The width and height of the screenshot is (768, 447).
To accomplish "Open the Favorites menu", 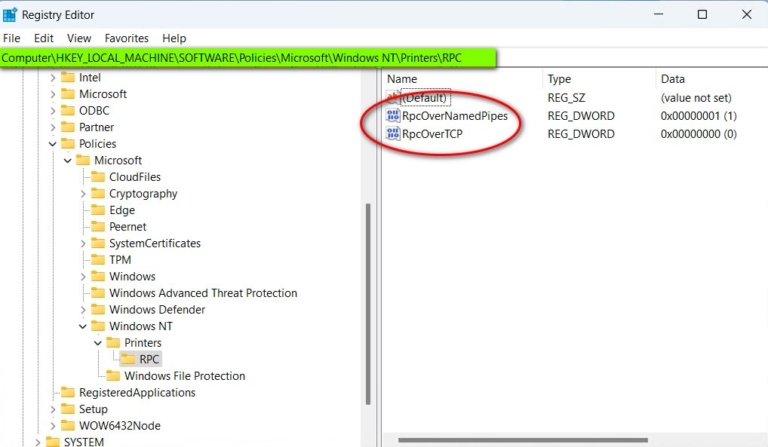I will 126,38.
